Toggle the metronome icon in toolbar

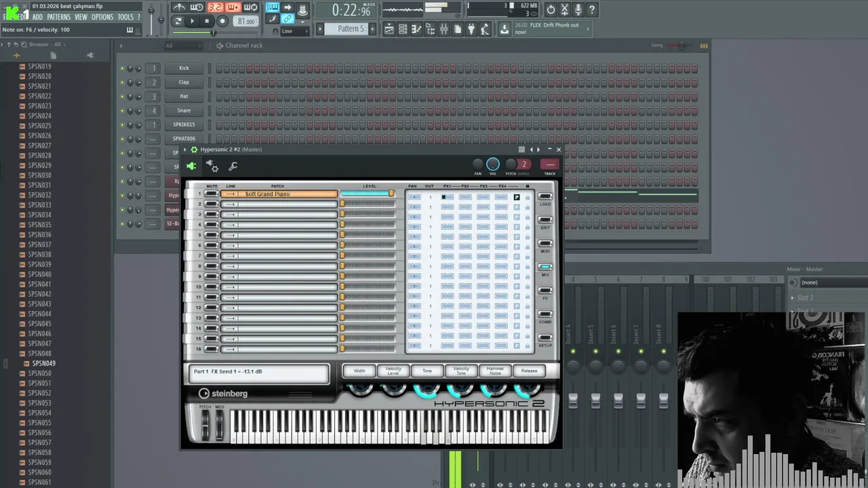point(179,8)
